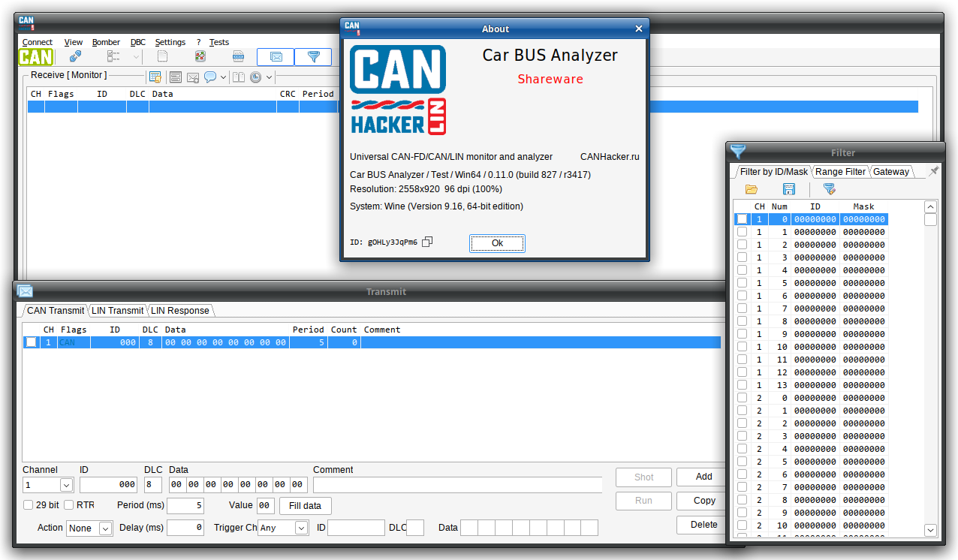Tick filter checkbox for channel 2 Num 0
Screen dimensions: 958x560
(742, 398)
